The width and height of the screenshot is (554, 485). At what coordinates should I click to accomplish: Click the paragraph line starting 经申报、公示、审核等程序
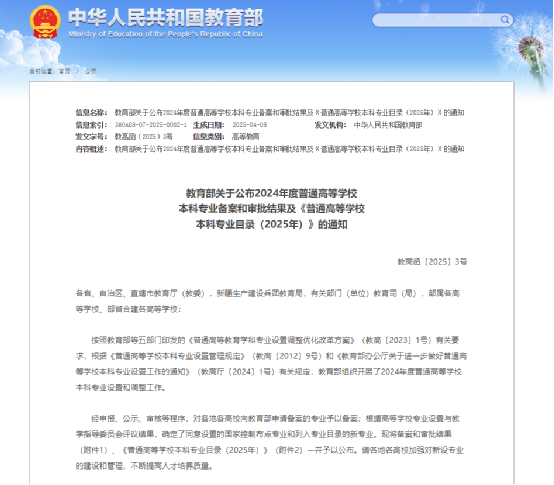[275, 419]
